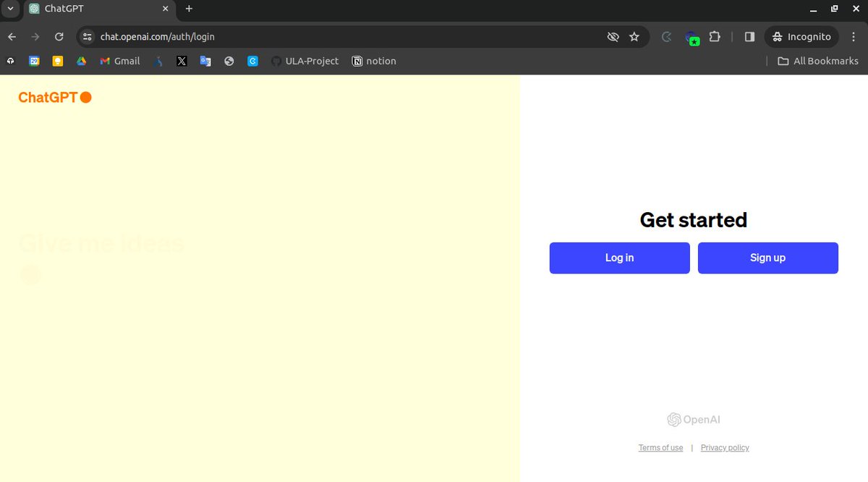Toggle the browser side panel icon
Image resolution: width=868 pixels, height=482 pixels.
pyautogui.click(x=749, y=36)
